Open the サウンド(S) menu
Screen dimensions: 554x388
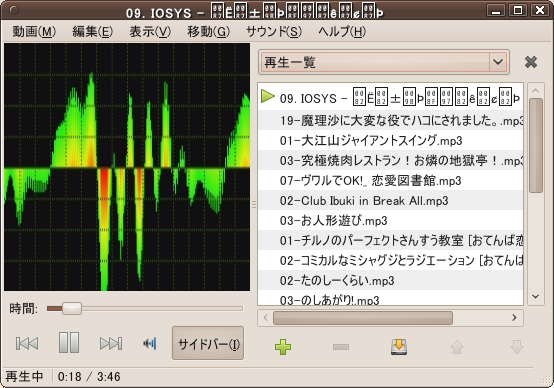click(x=274, y=32)
